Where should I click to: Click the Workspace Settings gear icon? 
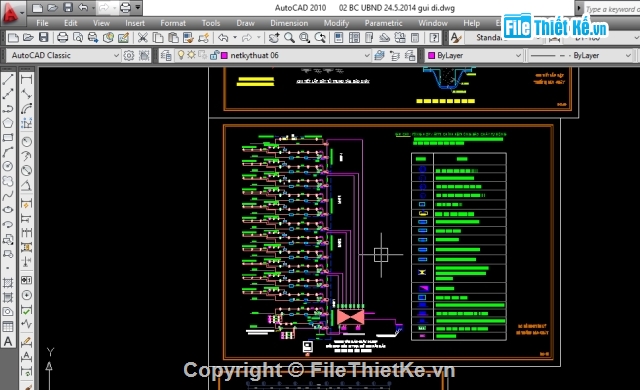[129, 55]
